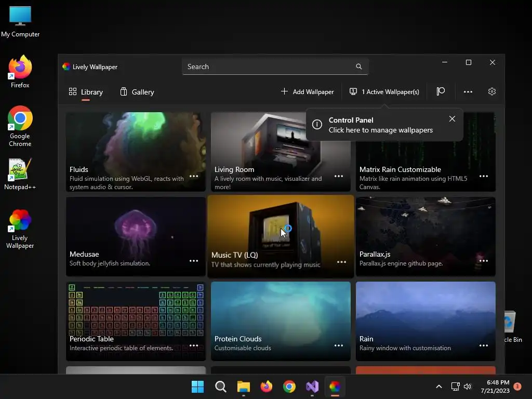Open 1 Active Wallpaper(s) control panel
Viewport: 532px width, 399px height.
click(384, 91)
